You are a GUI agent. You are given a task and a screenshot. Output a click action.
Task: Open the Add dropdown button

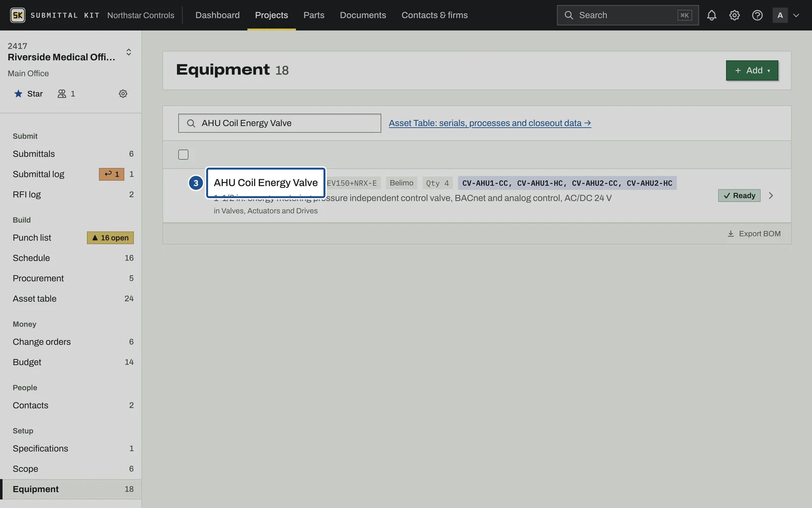coord(752,71)
